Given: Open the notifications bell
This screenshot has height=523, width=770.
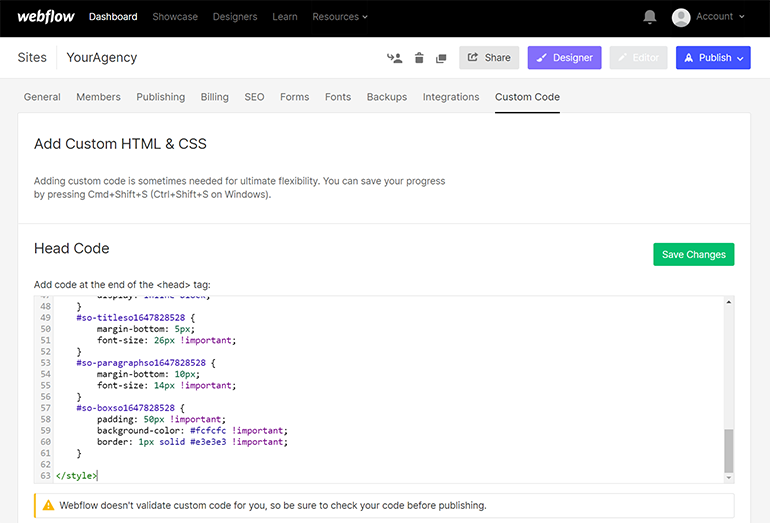Looking at the screenshot, I should pyautogui.click(x=650, y=17).
